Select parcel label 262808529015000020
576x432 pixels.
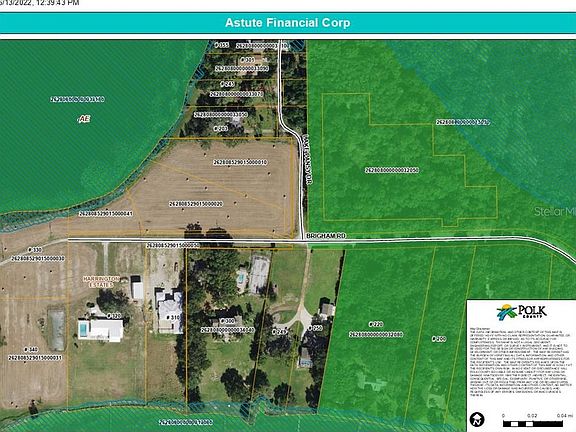(x=196, y=204)
